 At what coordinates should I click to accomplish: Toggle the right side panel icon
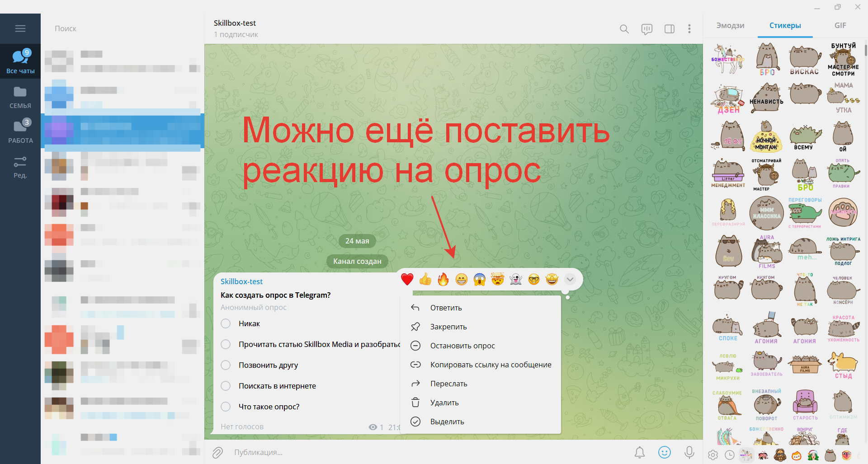click(670, 29)
